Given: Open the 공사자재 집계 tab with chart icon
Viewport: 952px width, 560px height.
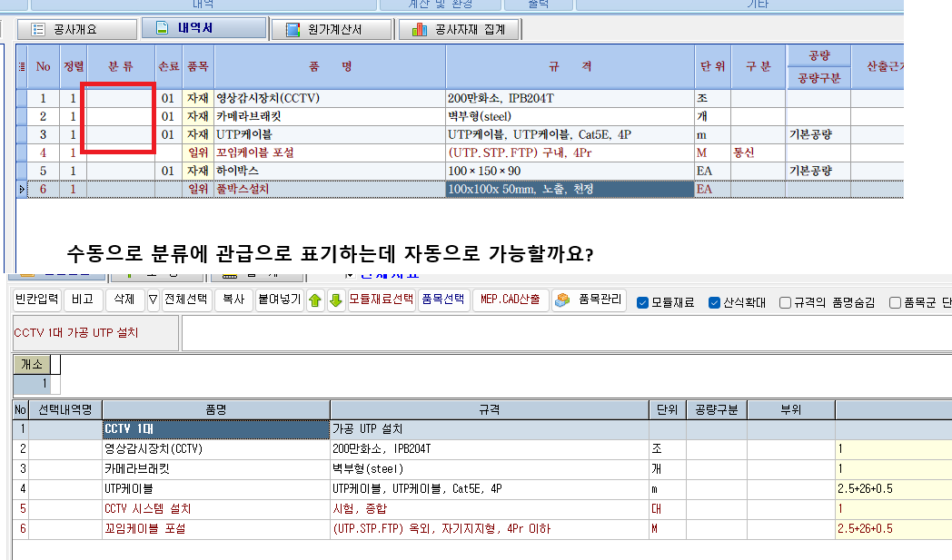Looking at the screenshot, I should [x=460, y=29].
